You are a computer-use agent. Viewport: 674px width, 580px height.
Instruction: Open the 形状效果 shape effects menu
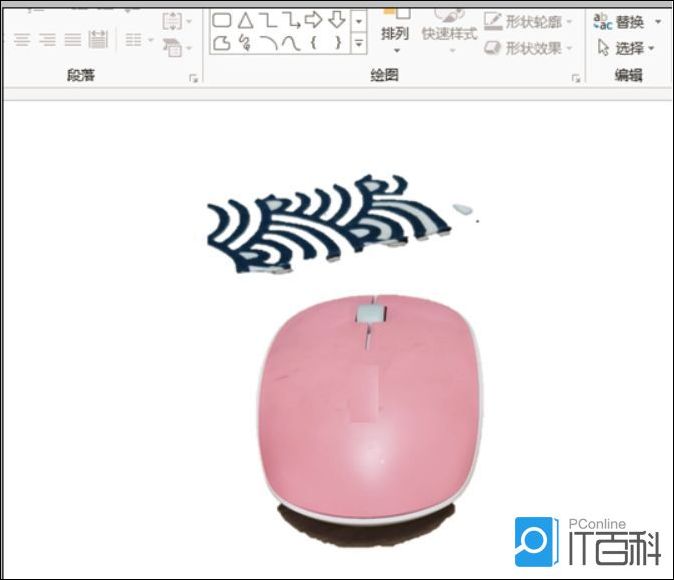pos(528,48)
